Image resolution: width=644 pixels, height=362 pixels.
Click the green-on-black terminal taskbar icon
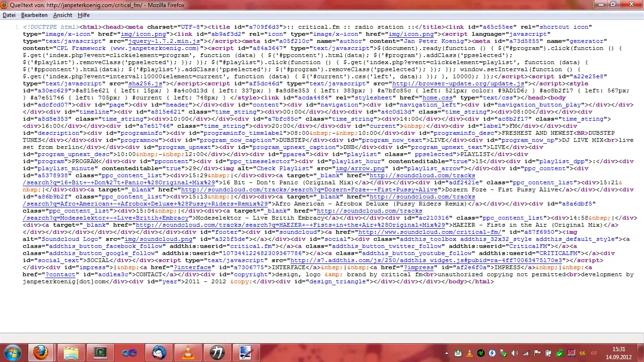pyautogui.click(x=100, y=352)
